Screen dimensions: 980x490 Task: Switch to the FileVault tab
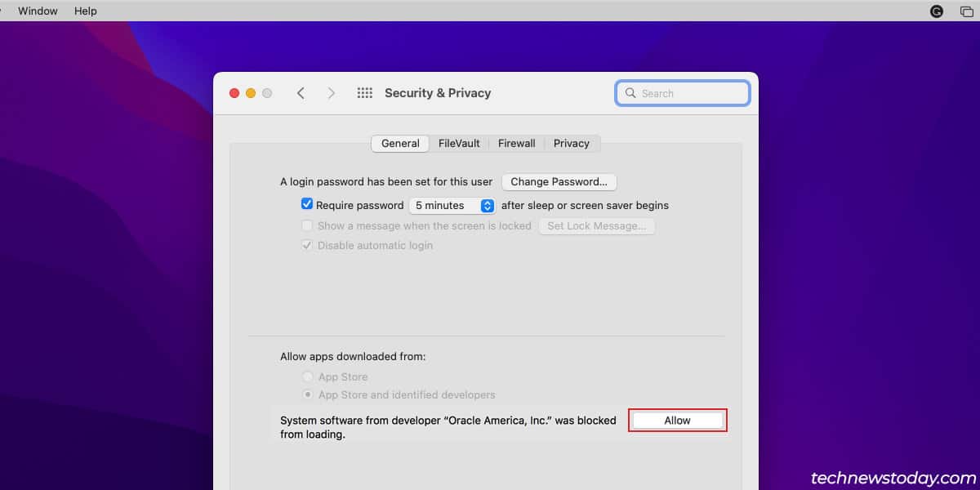click(459, 143)
